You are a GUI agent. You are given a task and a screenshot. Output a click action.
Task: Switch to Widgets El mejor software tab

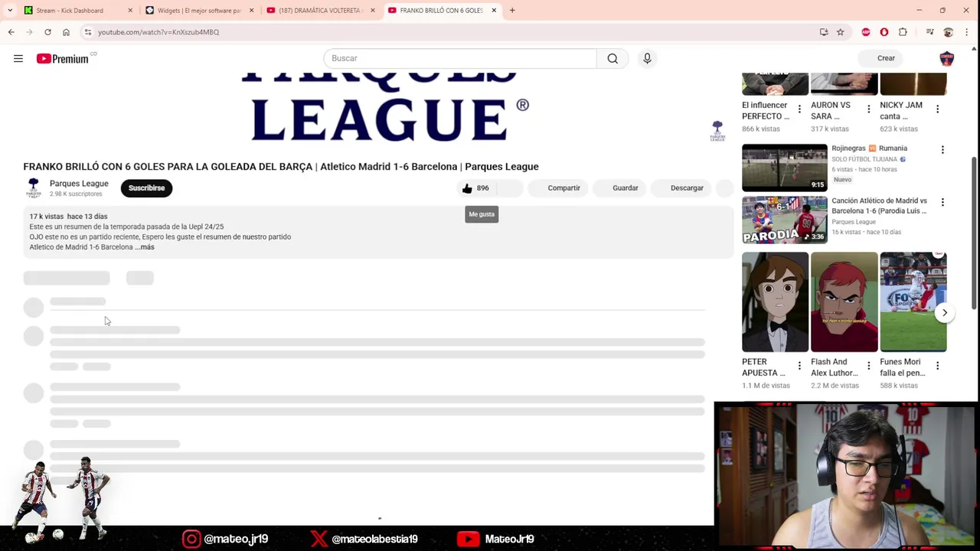pyautogui.click(x=199, y=11)
